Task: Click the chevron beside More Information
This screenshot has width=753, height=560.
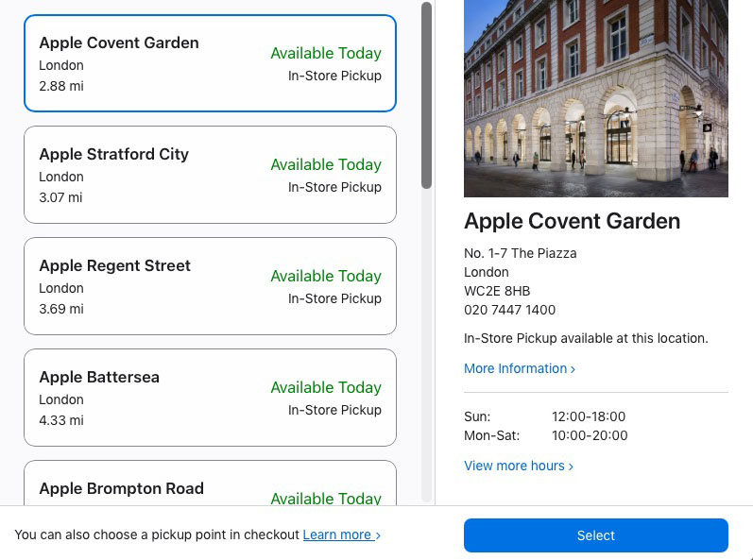Action: pyautogui.click(x=573, y=369)
